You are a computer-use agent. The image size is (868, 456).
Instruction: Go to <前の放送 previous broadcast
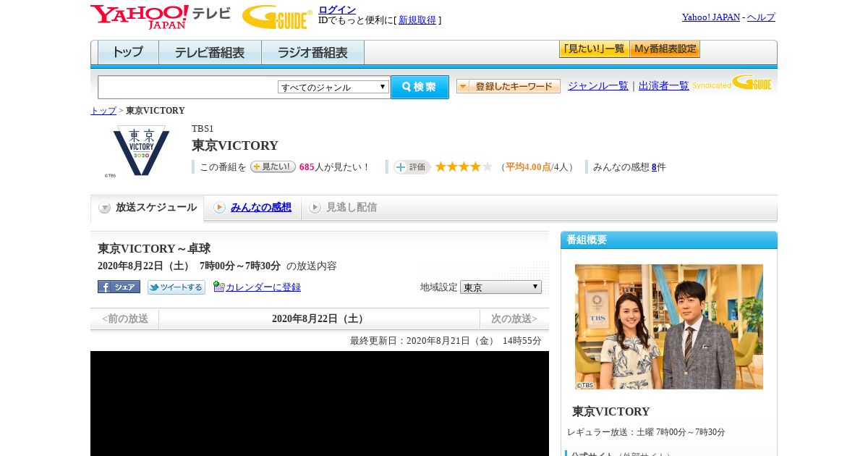pyautogui.click(x=125, y=319)
